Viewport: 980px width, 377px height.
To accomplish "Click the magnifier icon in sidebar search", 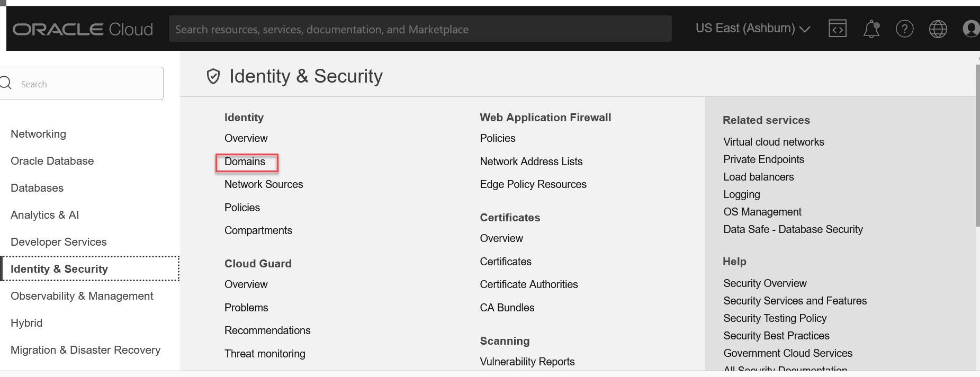I will pos(6,83).
